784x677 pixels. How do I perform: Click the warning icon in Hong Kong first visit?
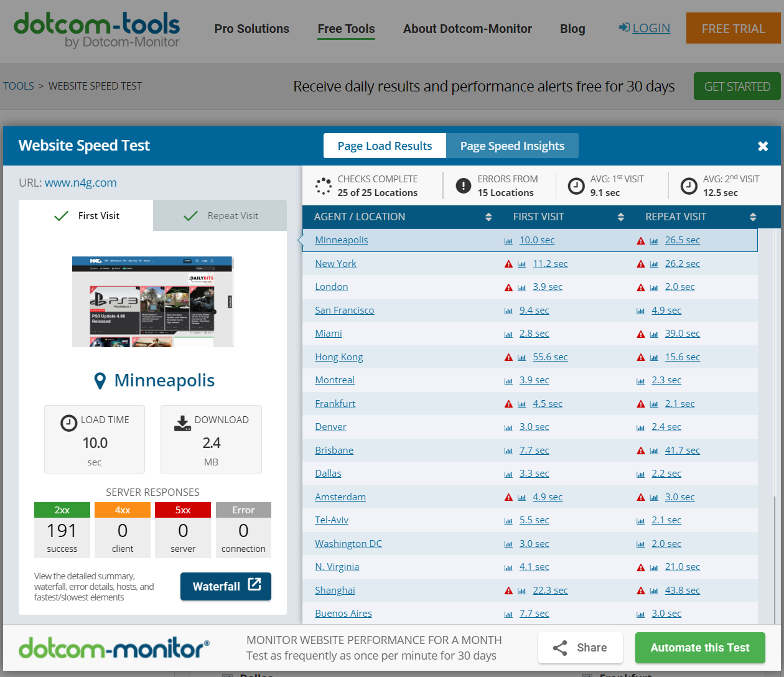click(508, 357)
